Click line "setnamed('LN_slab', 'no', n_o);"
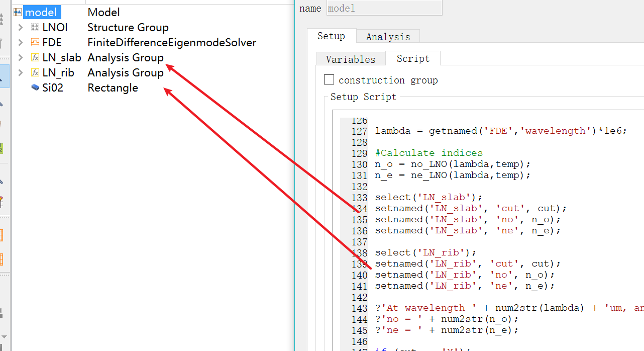 (x=468, y=219)
